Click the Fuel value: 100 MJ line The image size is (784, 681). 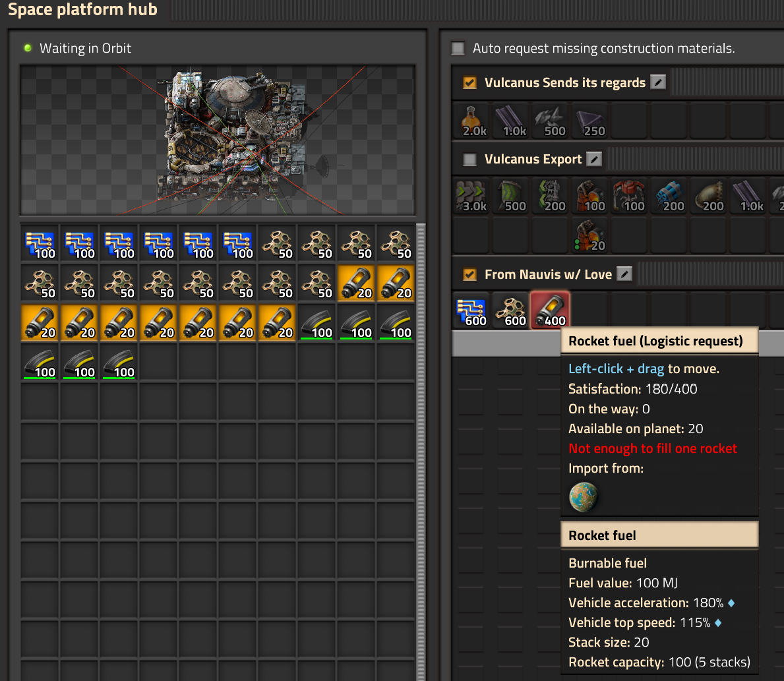click(x=623, y=583)
